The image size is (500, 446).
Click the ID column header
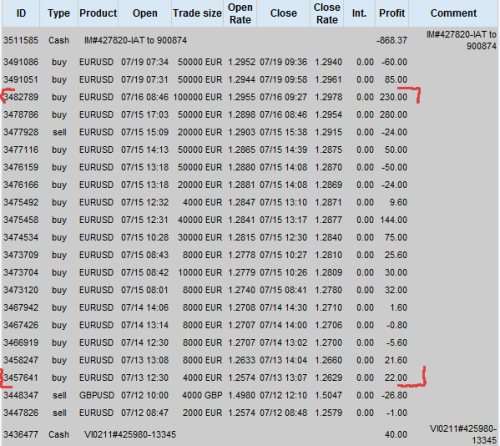point(21,13)
